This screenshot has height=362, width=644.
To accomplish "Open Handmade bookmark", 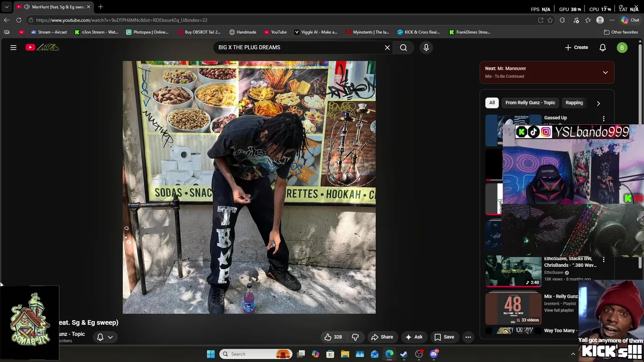I will click(243, 32).
